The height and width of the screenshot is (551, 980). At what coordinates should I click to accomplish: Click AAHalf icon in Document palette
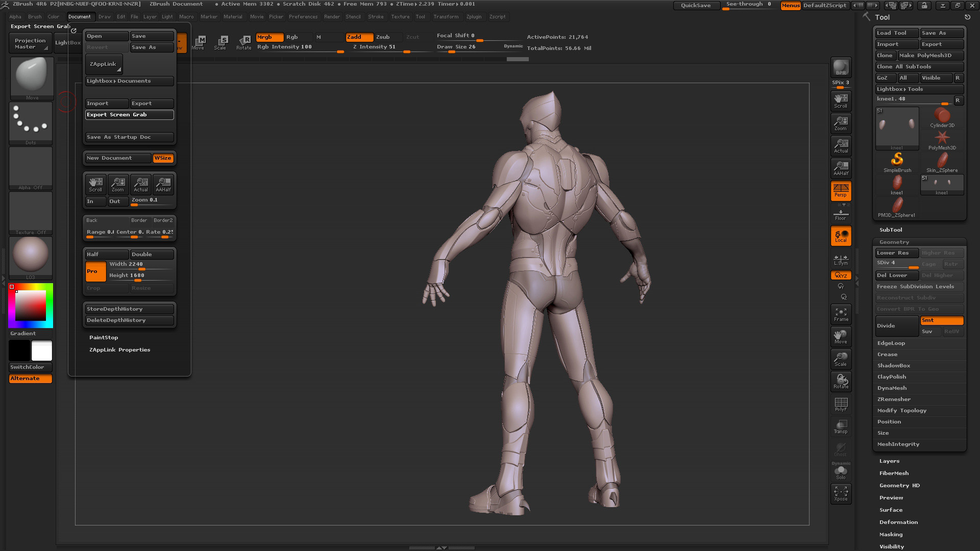tap(163, 185)
